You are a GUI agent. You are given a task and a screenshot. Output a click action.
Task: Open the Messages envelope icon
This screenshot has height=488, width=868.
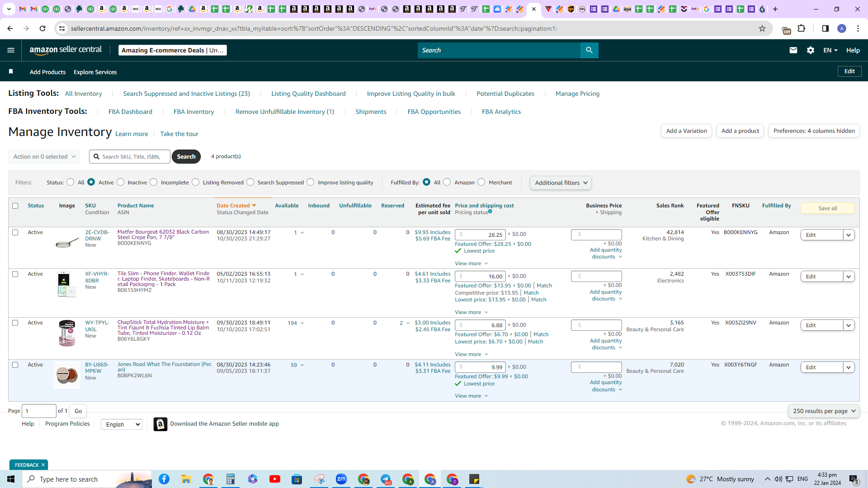(793, 50)
